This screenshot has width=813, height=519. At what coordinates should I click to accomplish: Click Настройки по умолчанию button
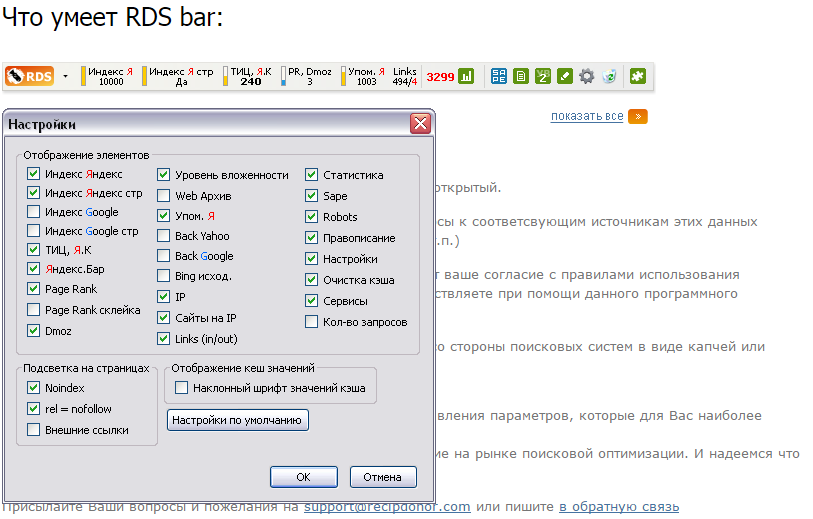[x=237, y=420]
